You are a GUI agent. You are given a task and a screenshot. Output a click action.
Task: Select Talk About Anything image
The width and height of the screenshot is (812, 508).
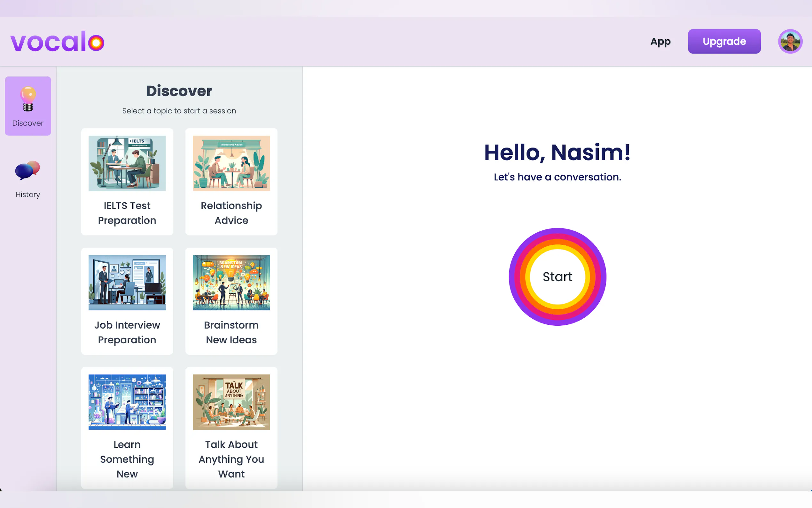click(231, 402)
